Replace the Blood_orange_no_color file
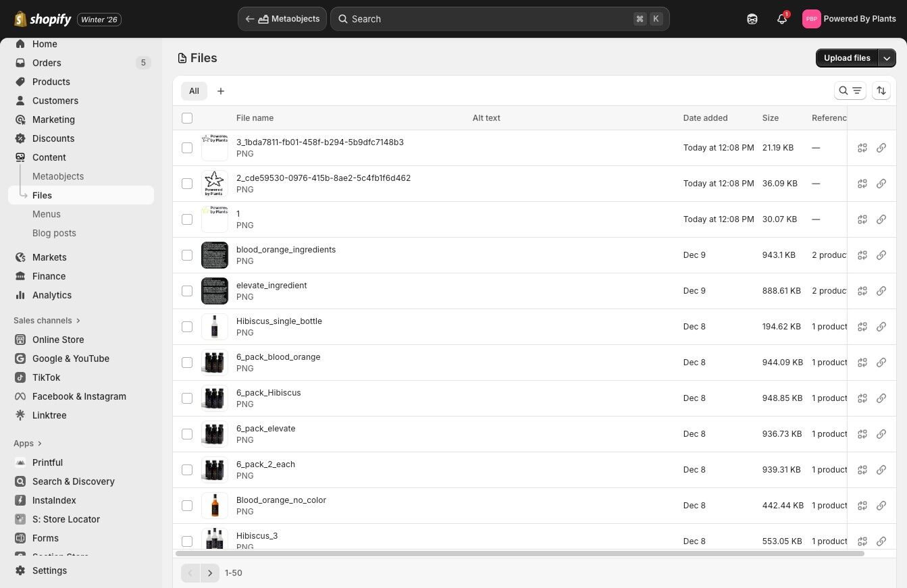The image size is (907, 588). pos(862,506)
